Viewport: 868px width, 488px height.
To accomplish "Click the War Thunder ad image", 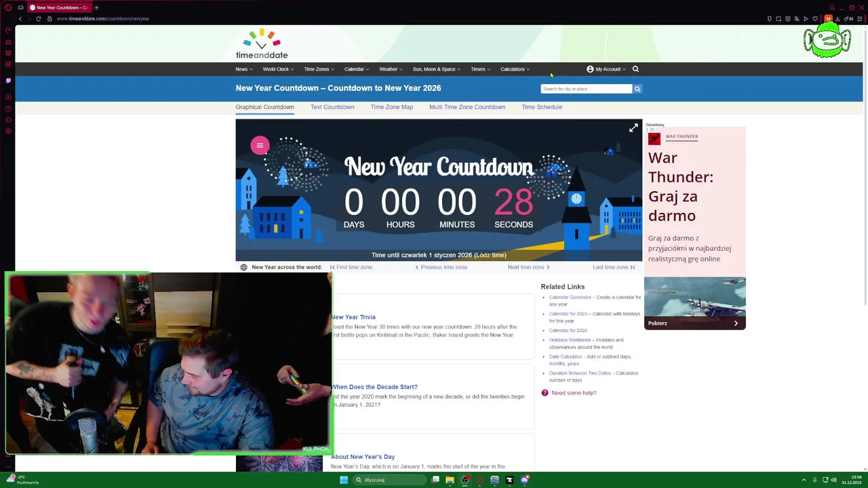I will pyautogui.click(x=694, y=298).
